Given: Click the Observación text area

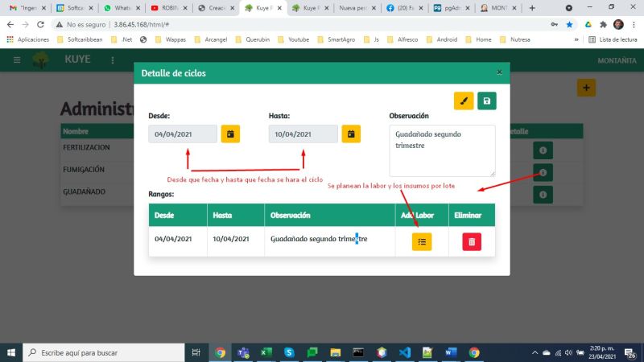Looking at the screenshot, I should 441,150.
